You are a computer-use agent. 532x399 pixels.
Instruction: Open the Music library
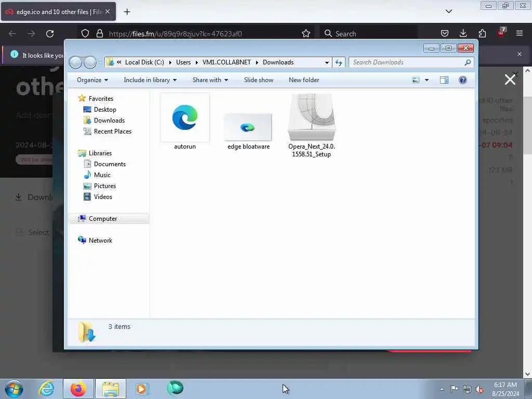[x=102, y=175]
